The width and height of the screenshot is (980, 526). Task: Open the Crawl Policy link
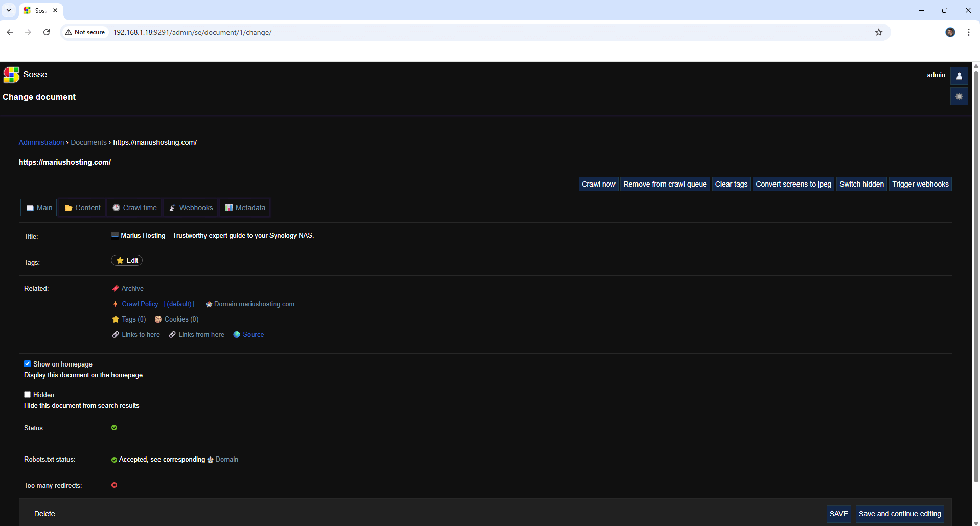coord(140,304)
